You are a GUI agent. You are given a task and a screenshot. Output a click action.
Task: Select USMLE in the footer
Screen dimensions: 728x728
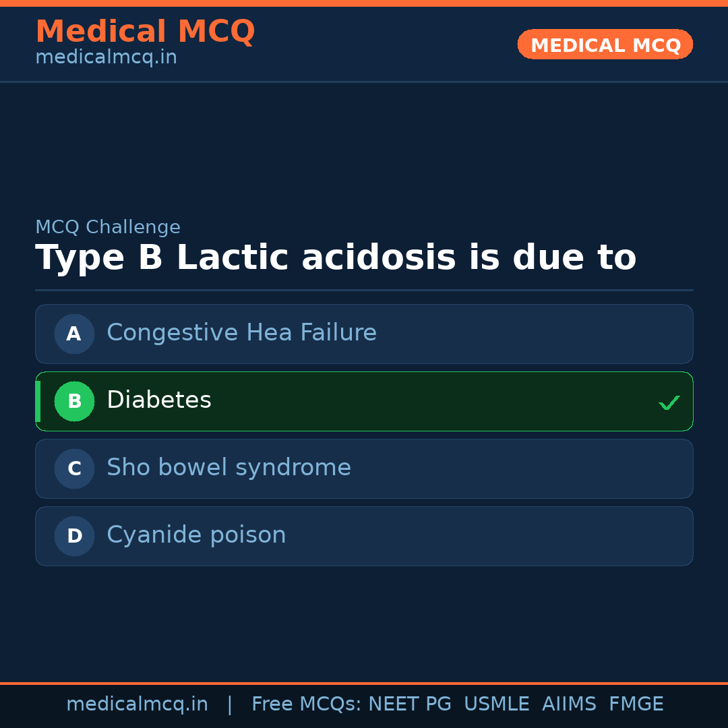click(x=496, y=704)
